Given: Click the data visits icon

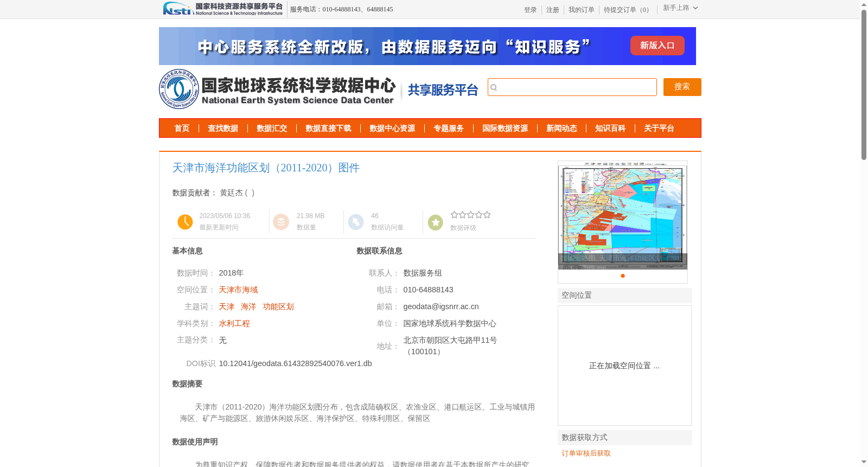Looking at the screenshot, I should (356, 222).
